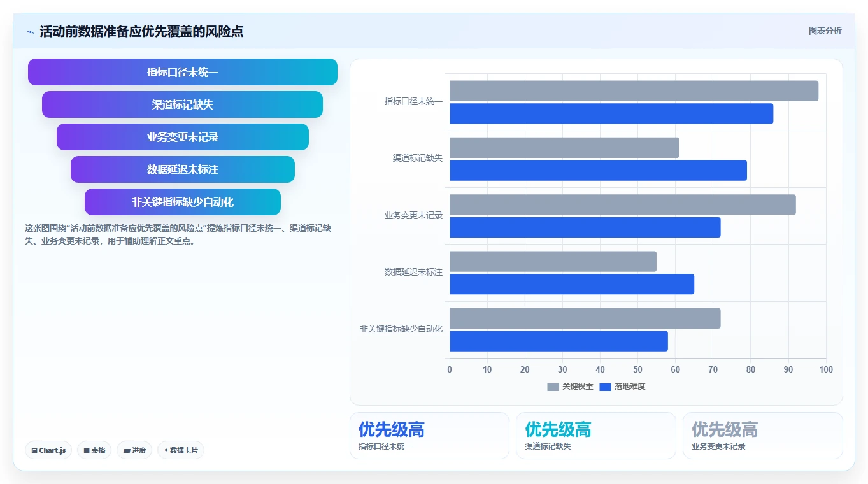Viewport: 868px width, 484px height.
Task: Click the title icon beside 活动前数据准备应优先覆盖的风险点
Action: pos(30,32)
